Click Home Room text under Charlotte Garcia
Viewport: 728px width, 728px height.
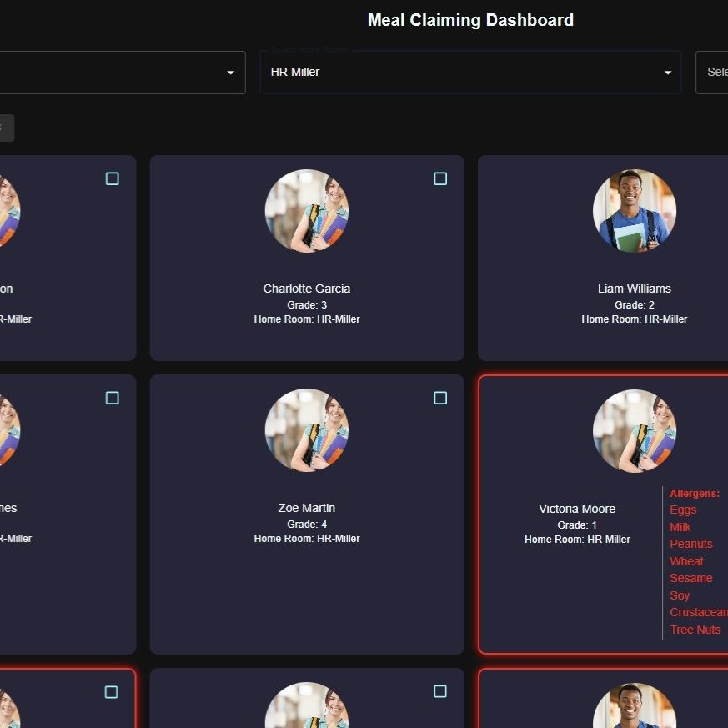click(307, 319)
